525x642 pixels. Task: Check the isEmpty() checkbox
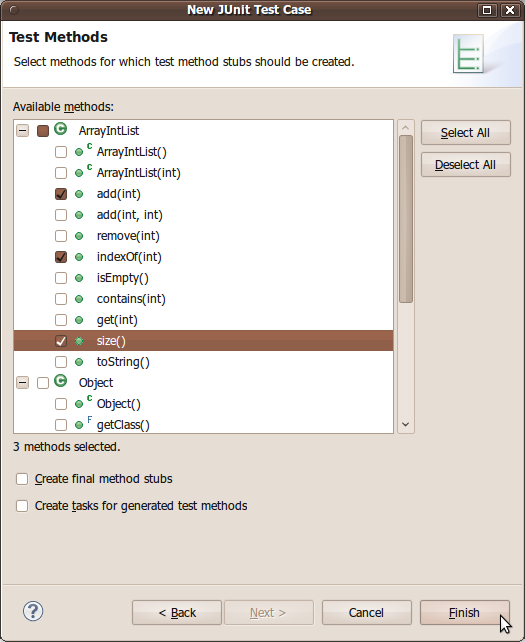[61, 278]
